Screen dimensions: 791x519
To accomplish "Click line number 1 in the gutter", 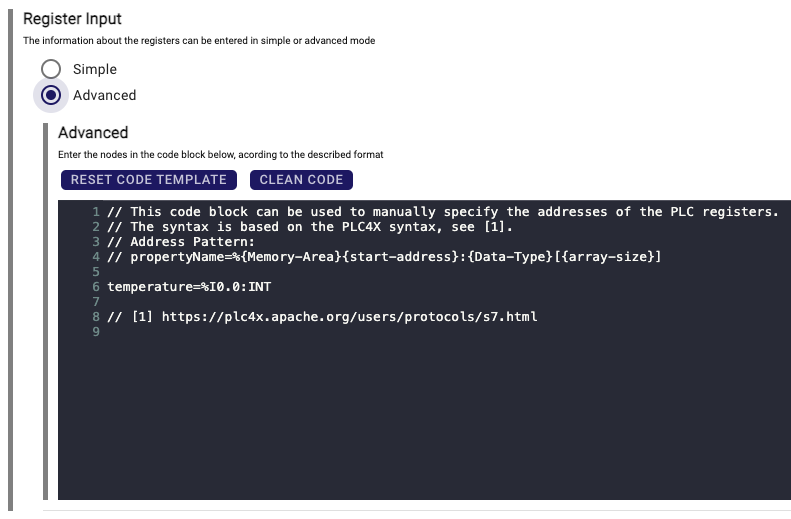I will coord(96,212).
